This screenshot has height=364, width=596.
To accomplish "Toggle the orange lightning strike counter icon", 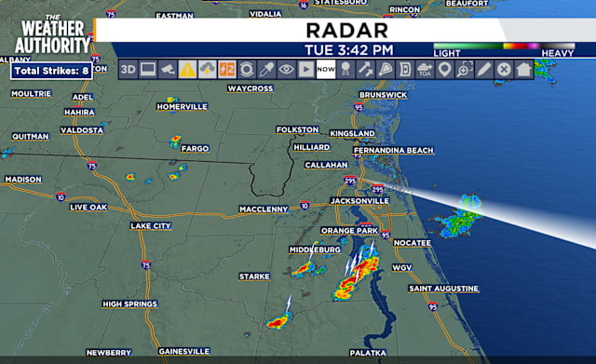I will [x=227, y=70].
